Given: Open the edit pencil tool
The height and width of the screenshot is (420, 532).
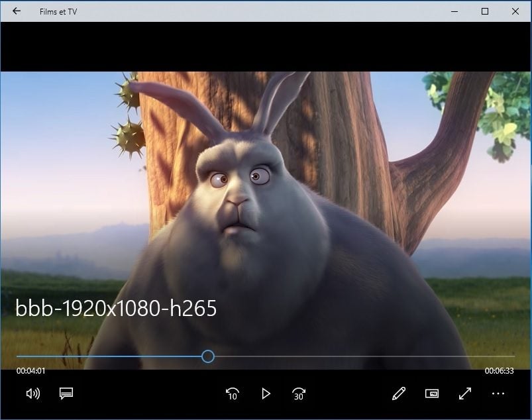Looking at the screenshot, I should tap(399, 394).
